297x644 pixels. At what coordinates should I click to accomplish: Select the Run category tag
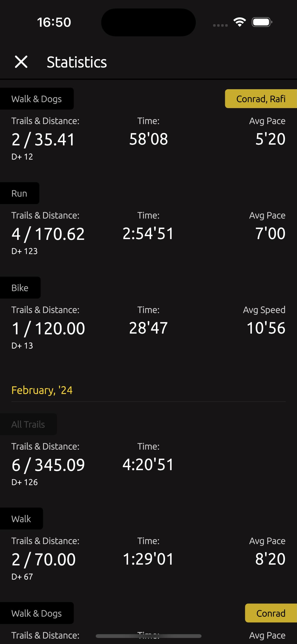coord(19,193)
